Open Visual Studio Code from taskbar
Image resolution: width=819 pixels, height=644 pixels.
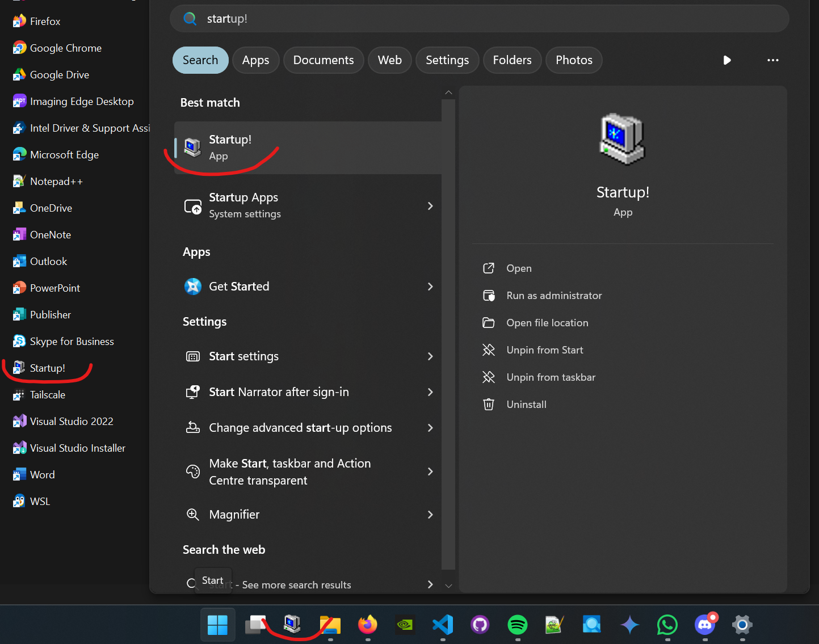pos(442,625)
